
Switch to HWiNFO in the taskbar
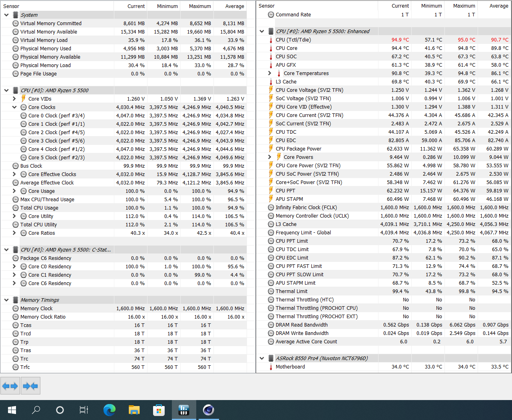point(183,410)
